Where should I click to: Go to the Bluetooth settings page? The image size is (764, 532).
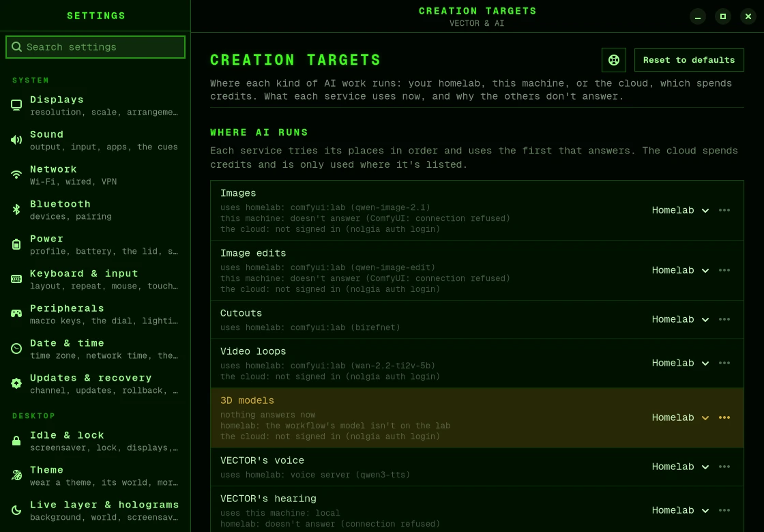click(95, 209)
